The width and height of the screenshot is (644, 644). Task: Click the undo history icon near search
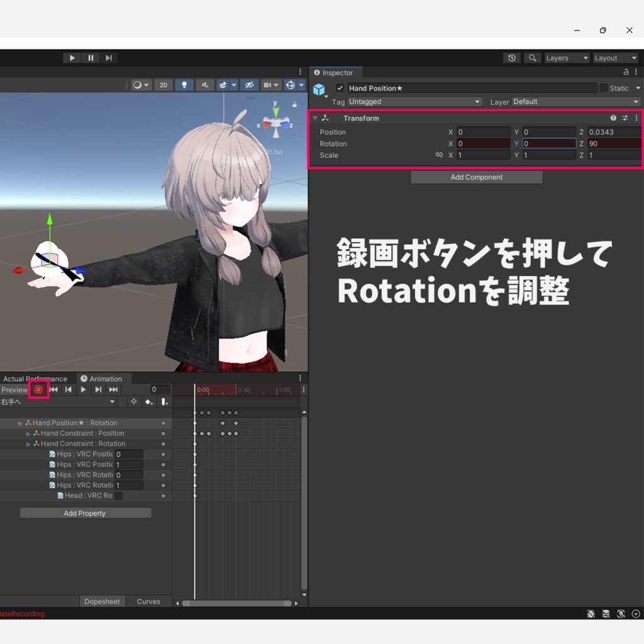(512, 57)
